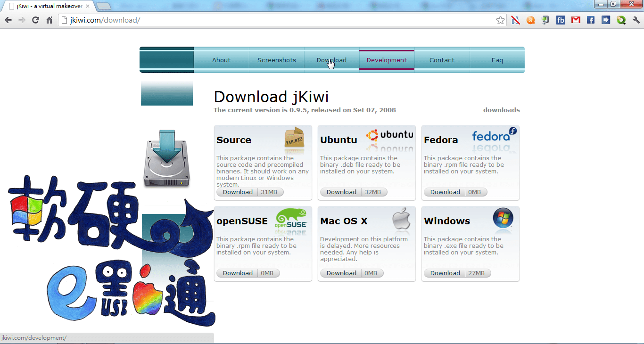Image resolution: width=644 pixels, height=344 pixels.
Task: Click the Windows orb logo
Action: pos(503,218)
